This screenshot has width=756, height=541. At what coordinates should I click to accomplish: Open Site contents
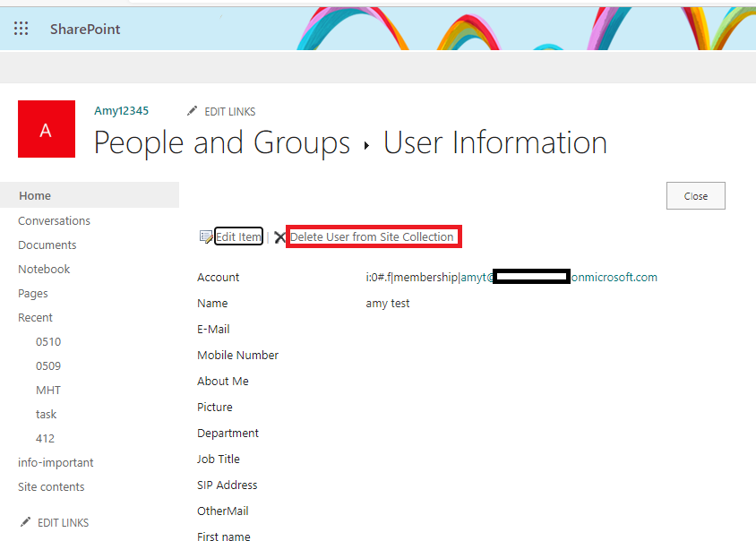[51, 486]
